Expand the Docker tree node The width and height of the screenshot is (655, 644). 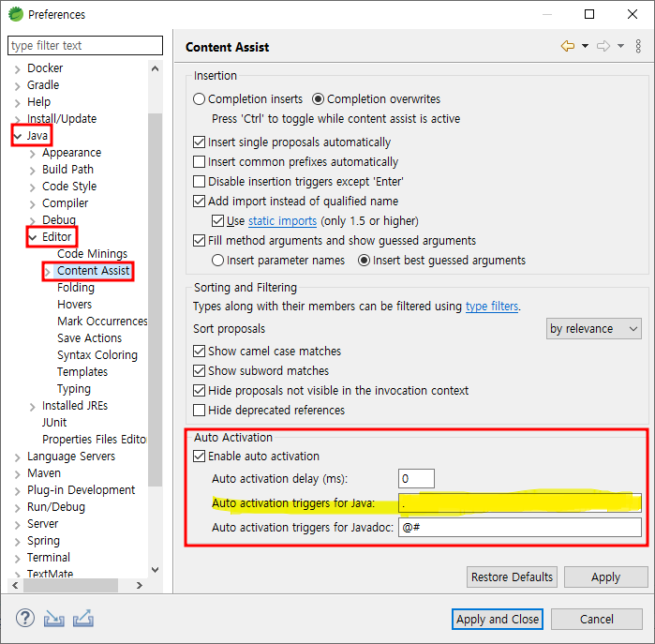pyautogui.click(x=17, y=69)
